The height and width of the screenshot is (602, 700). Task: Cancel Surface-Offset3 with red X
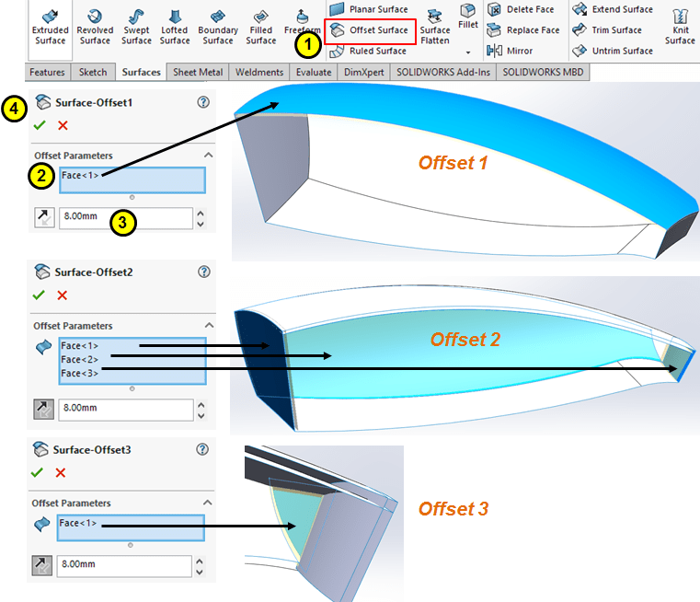61,472
